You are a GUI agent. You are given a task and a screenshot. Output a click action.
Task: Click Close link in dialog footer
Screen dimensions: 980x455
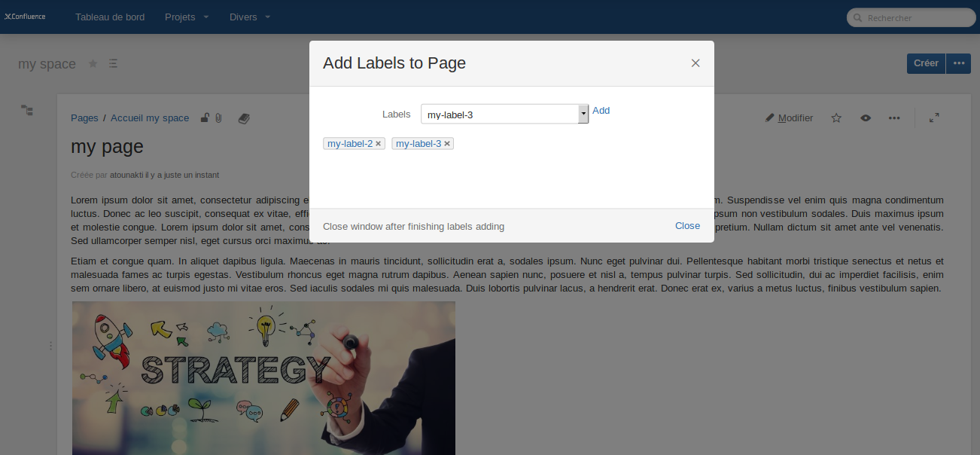[687, 226]
